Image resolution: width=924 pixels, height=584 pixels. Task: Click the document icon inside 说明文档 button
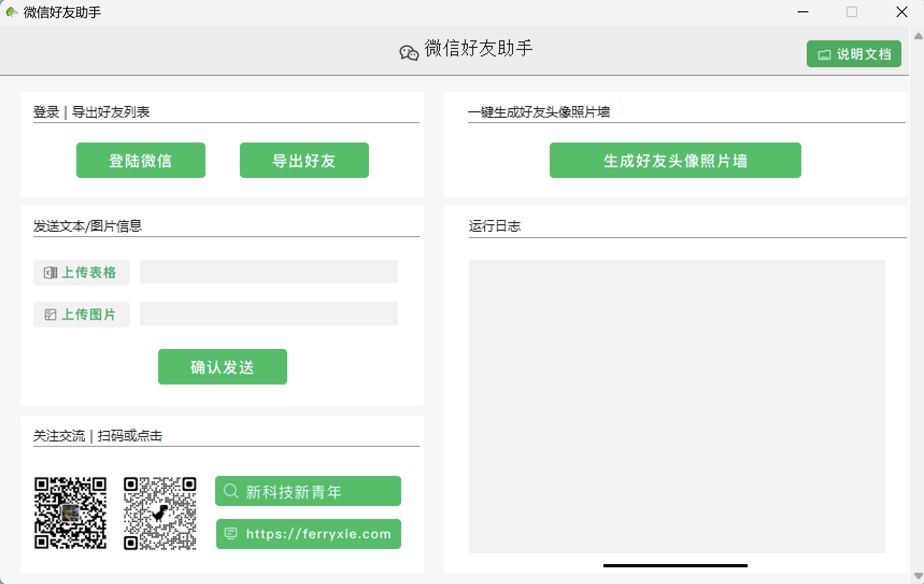pyautogui.click(x=826, y=54)
